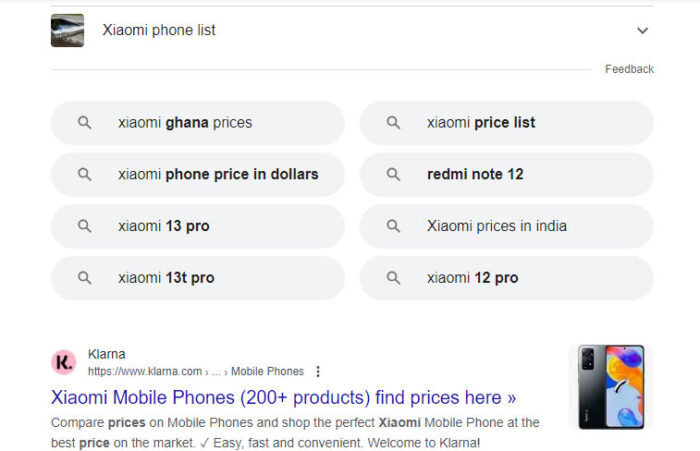Click the Redmi phone product thumbnail

click(611, 387)
